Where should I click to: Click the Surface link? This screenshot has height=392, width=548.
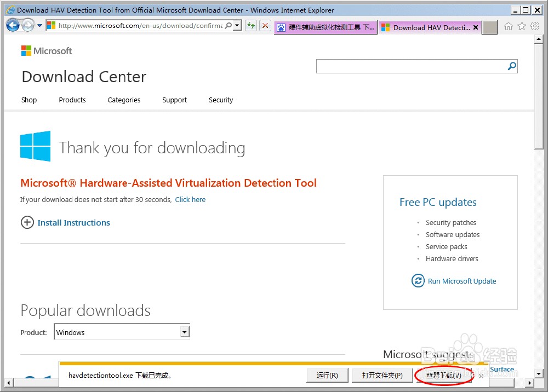tap(502, 369)
